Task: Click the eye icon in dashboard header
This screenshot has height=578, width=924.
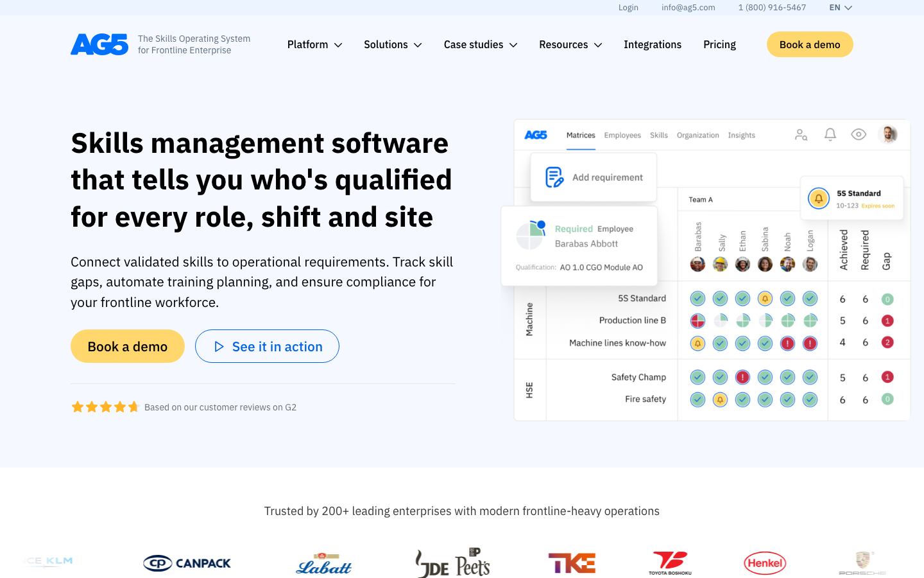Action: click(859, 134)
